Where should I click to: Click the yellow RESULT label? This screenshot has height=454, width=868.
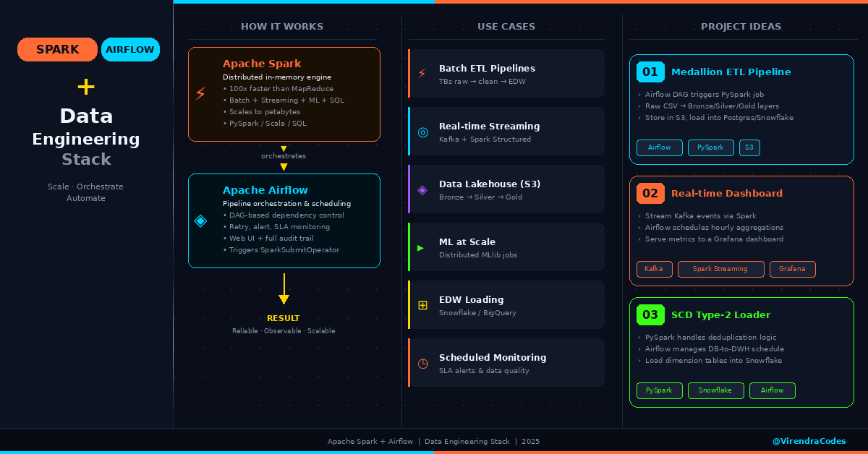click(x=284, y=318)
